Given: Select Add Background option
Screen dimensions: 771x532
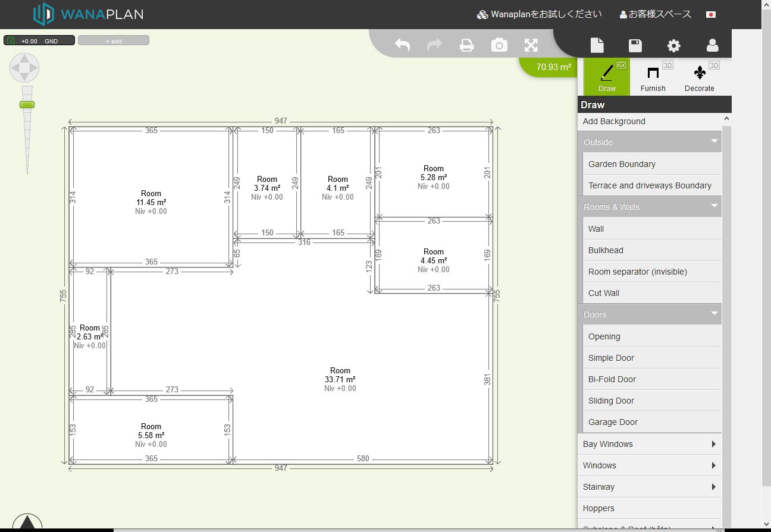Looking at the screenshot, I should [650, 121].
